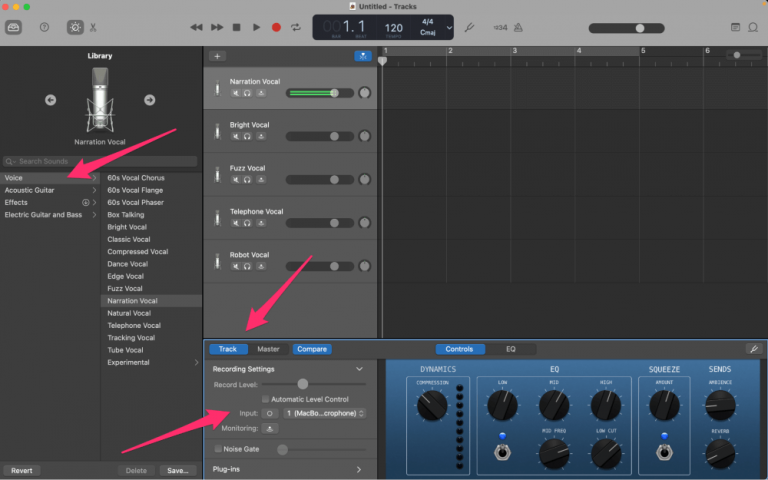Image resolution: width=768 pixels, height=480 pixels.
Task: Click the Delete button in Library
Action: coord(136,471)
